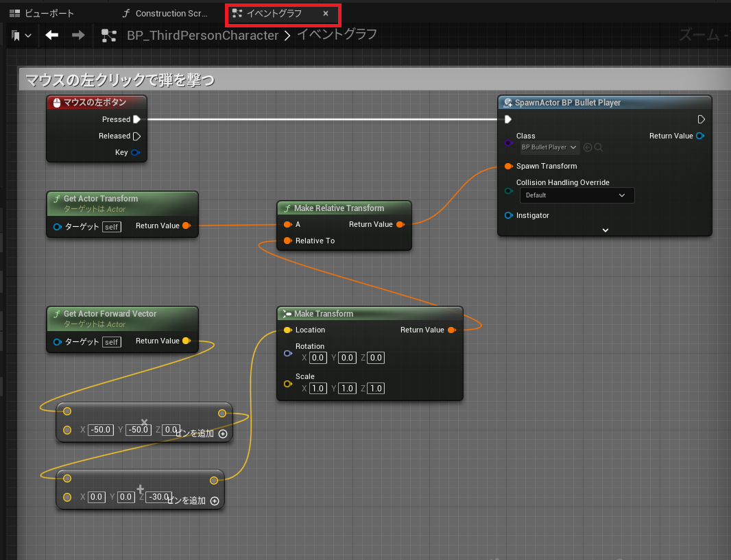Select the Make Relative Transform node title
The width and height of the screenshot is (731, 560).
coord(339,208)
